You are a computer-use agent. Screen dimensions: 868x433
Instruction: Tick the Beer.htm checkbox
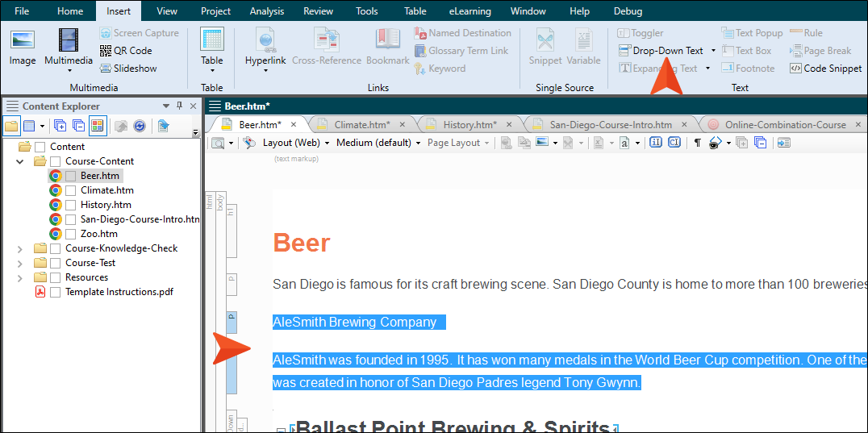[70, 176]
